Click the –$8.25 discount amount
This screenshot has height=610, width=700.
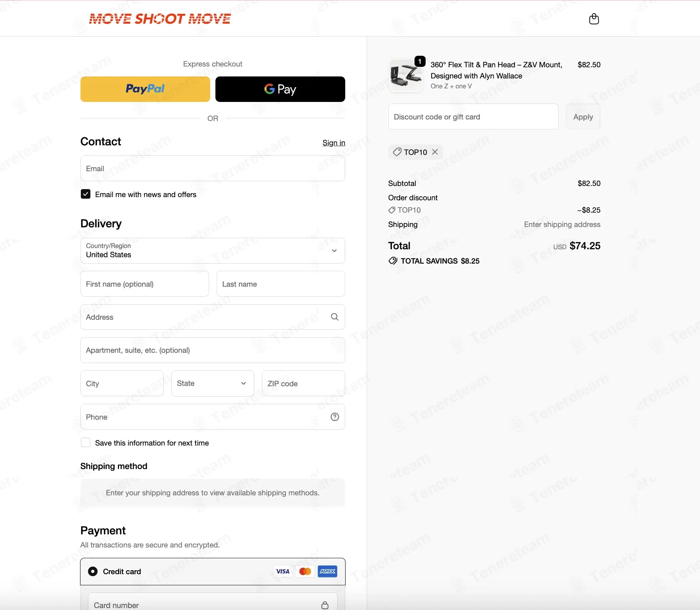(x=589, y=210)
